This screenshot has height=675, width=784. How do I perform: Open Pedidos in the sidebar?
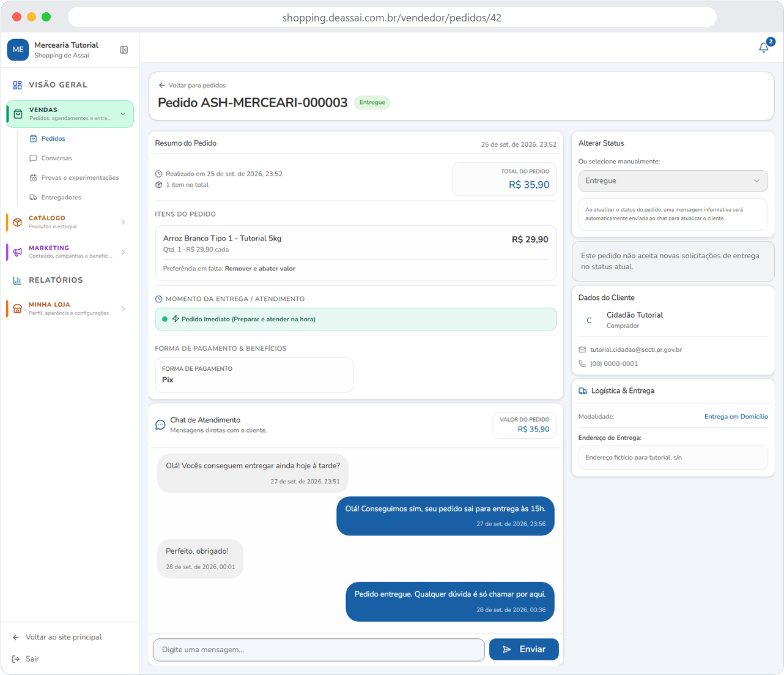53,139
